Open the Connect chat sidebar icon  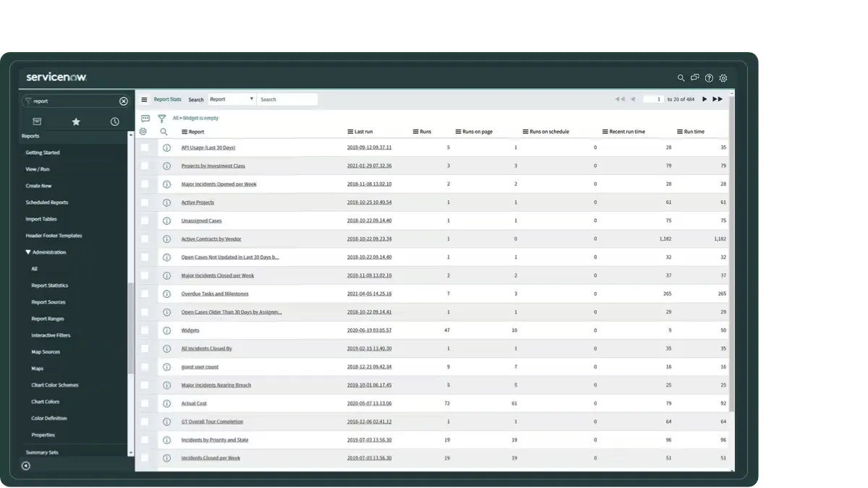[x=694, y=78]
